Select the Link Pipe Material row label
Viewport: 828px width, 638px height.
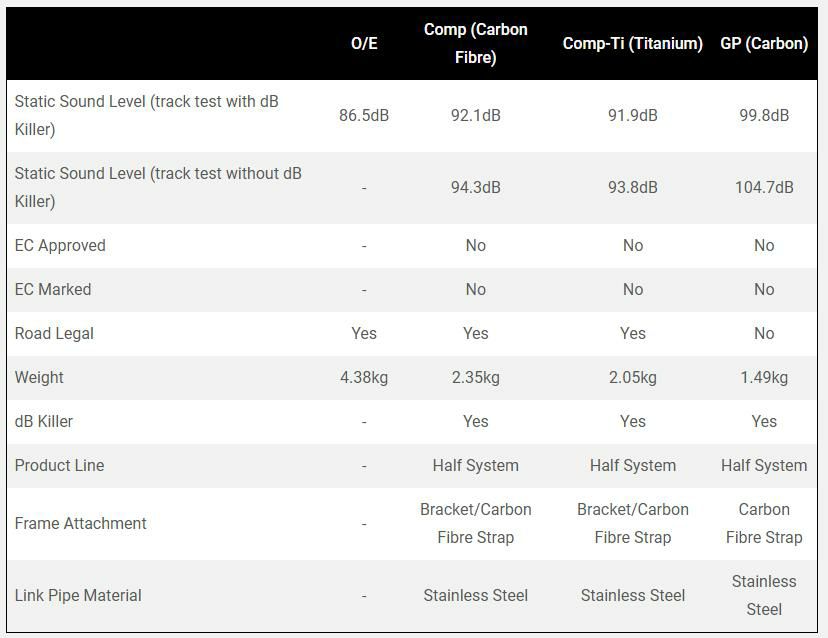78,596
